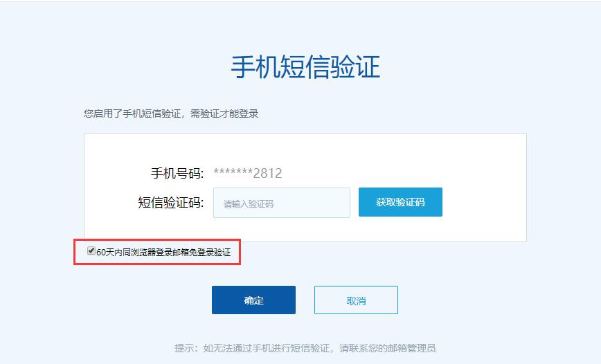Click the 手机号码 field label

177,174
